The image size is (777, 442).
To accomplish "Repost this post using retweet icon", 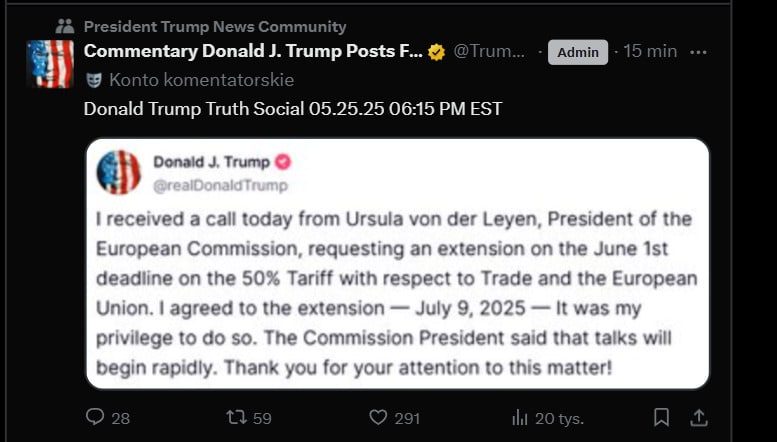I will tap(237, 417).
